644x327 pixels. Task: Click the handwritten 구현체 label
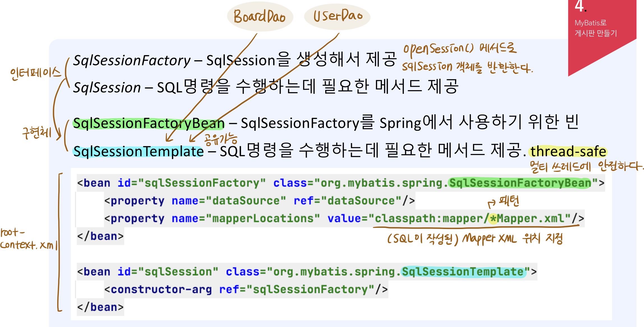(x=37, y=132)
